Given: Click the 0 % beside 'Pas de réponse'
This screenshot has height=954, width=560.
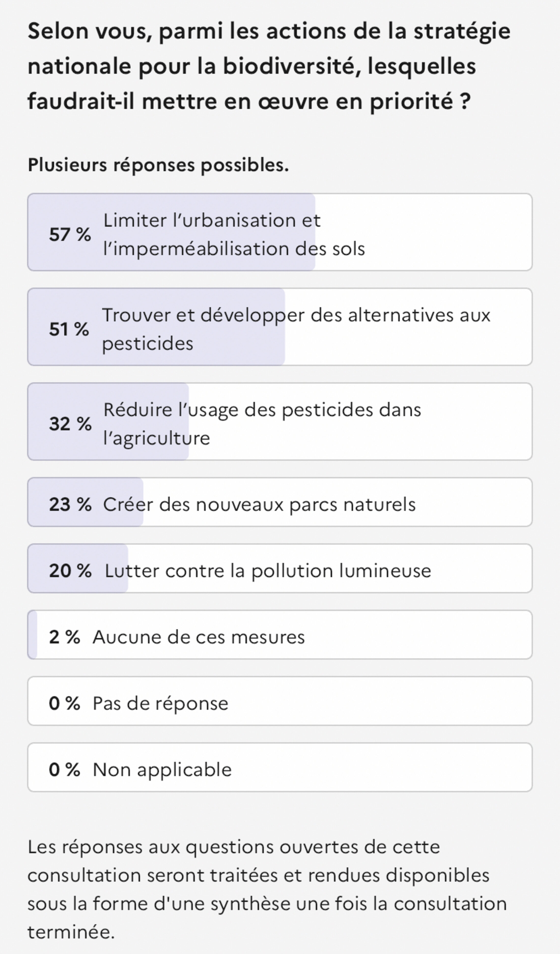Looking at the screenshot, I should (64, 703).
